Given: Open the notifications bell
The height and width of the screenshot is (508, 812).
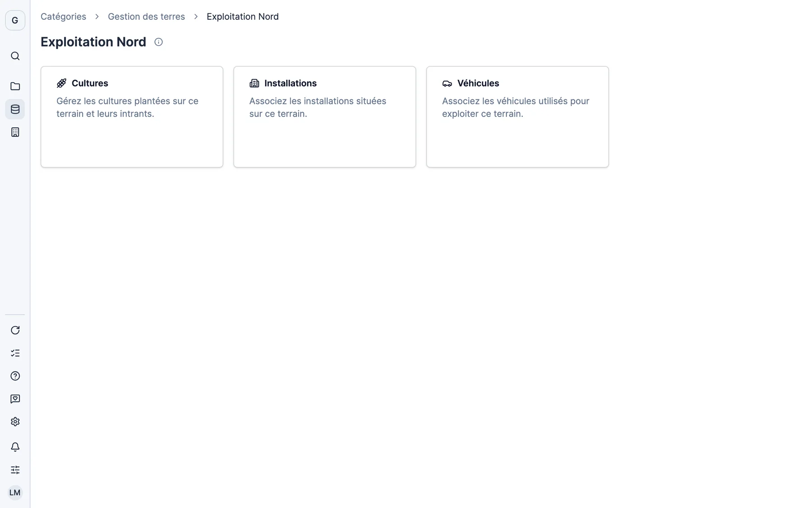Looking at the screenshot, I should [x=15, y=447].
